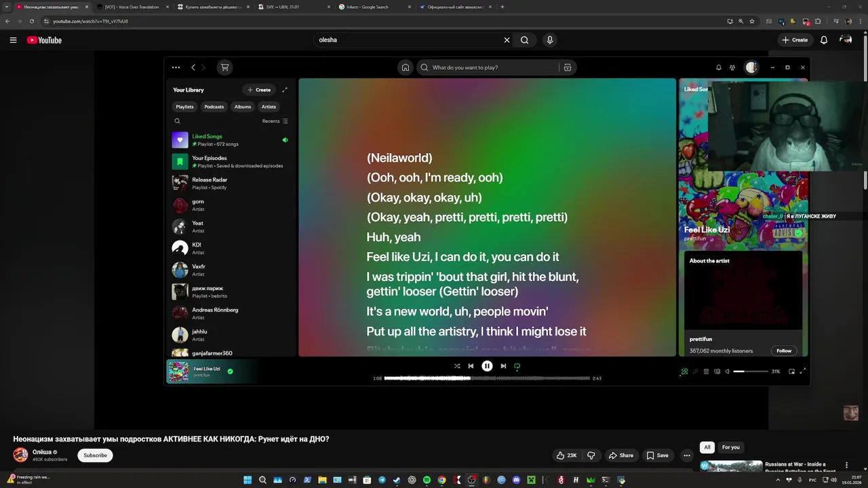
Task: Open Discord from the Windows taskbar
Action: tap(516, 480)
